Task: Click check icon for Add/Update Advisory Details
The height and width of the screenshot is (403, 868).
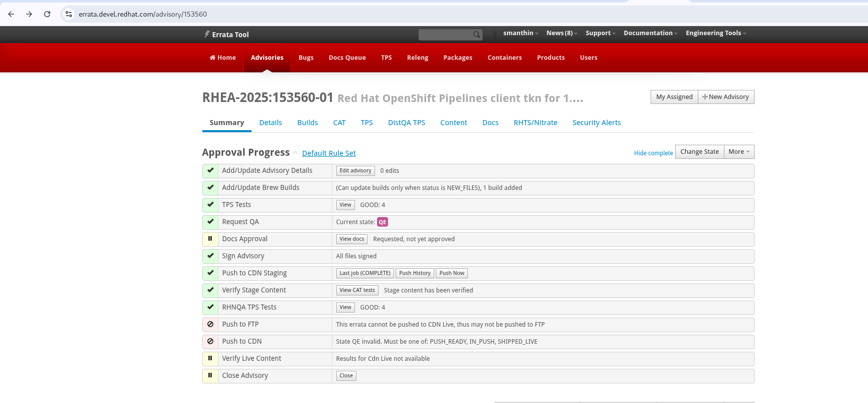Action: point(210,170)
